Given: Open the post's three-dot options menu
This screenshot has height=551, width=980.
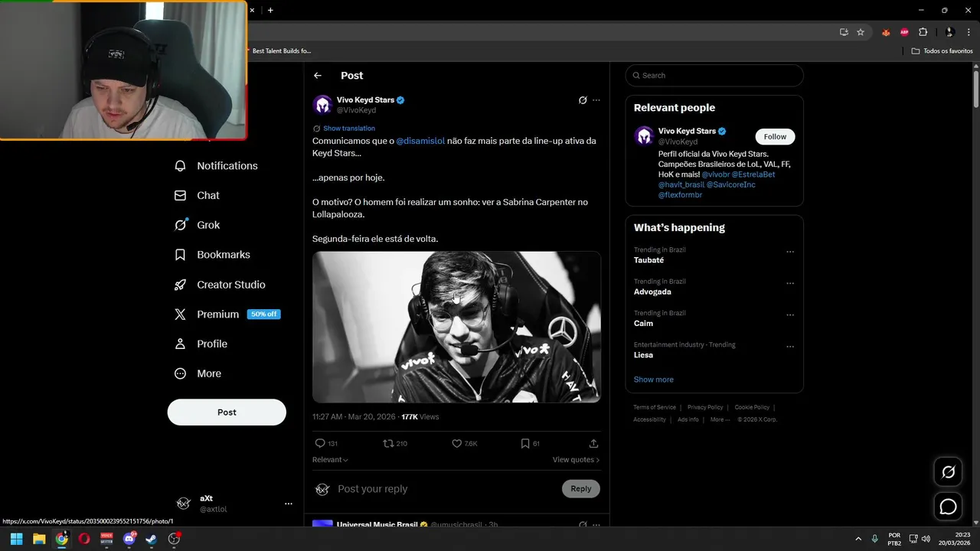Looking at the screenshot, I should [596, 100].
